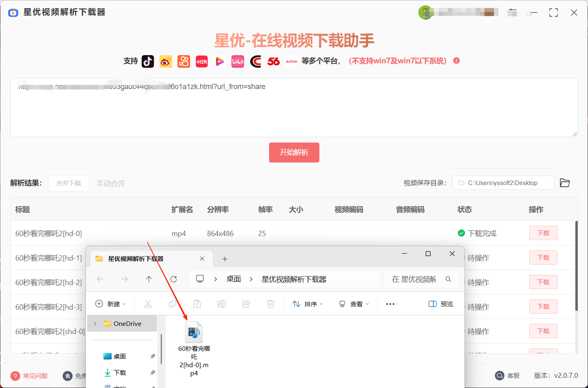Open the 新建 dropdown in Explorer
The height and width of the screenshot is (388, 588).
pos(110,304)
